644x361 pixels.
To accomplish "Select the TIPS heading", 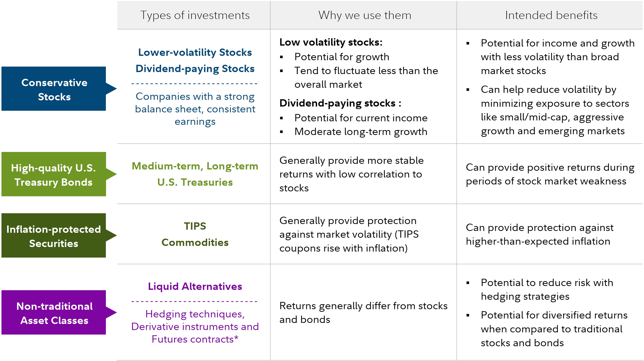I will point(195,226).
